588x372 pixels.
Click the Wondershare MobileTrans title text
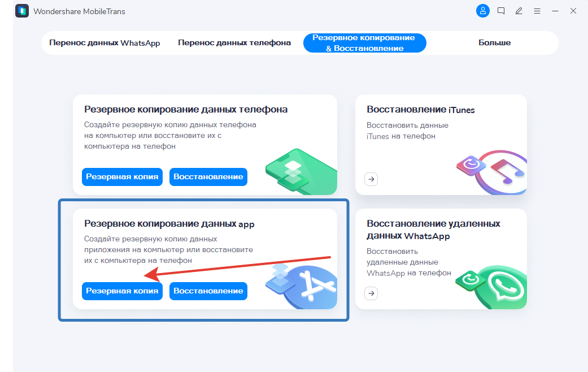tap(79, 11)
